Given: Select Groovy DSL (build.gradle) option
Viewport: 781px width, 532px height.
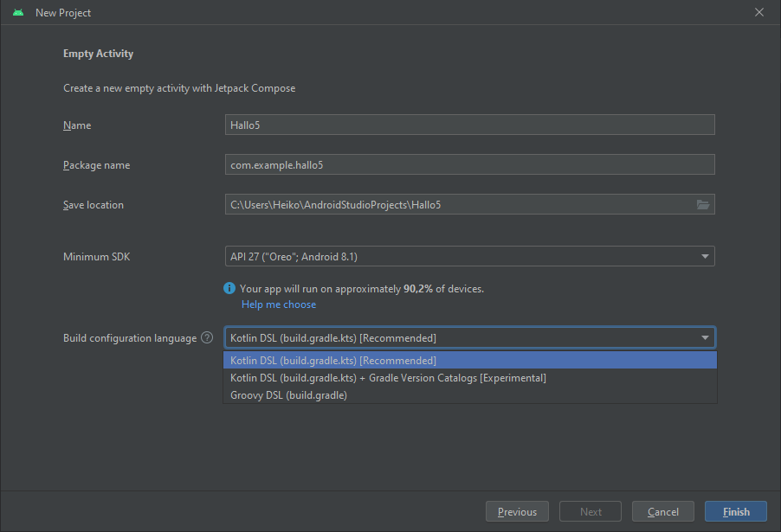Looking at the screenshot, I should [x=469, y=395].
